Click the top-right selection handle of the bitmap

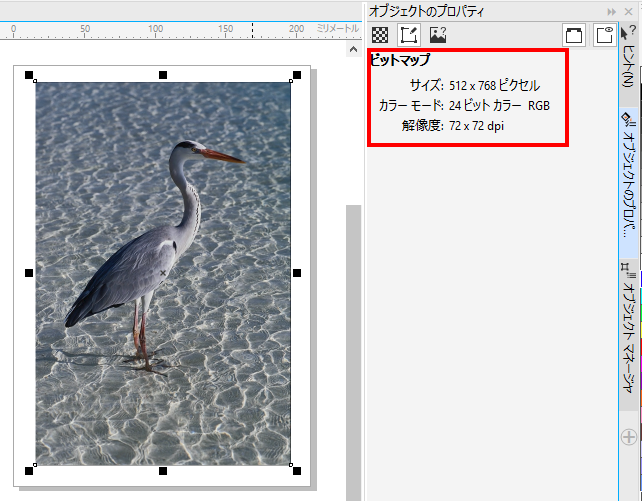pyautogui.click(x=297, y=75)
